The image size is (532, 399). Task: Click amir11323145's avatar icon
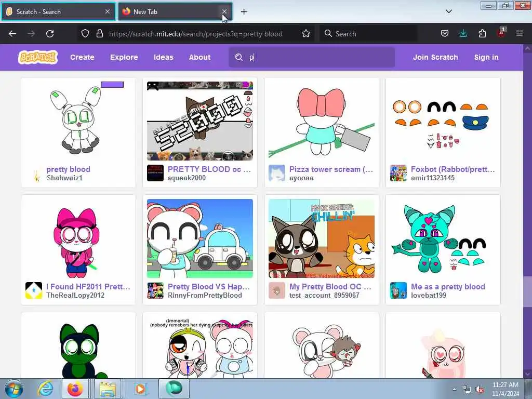(x=398, y=173)
